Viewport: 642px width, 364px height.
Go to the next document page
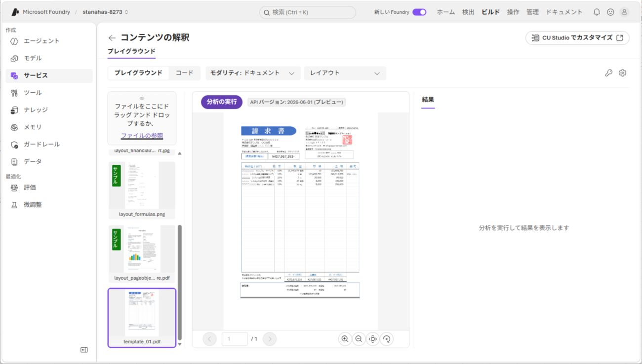(x=270, y=339)
